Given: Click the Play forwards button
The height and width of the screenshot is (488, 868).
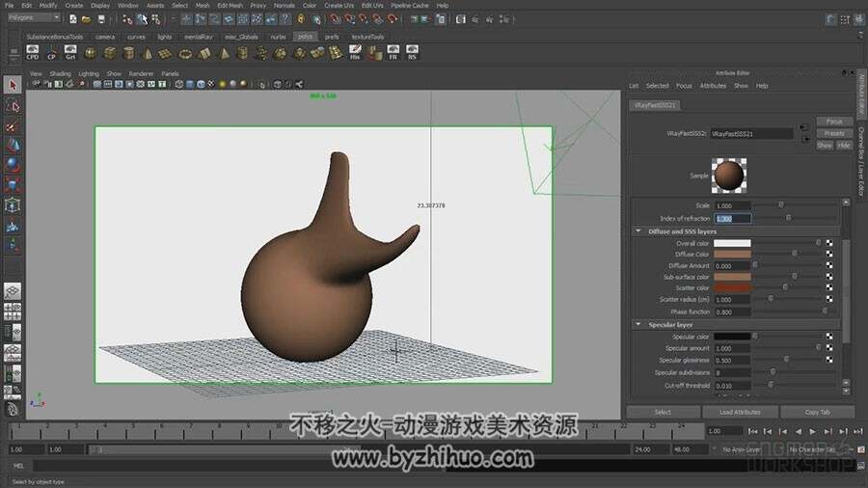Looking at the screenshot, I should pos(813,431).
